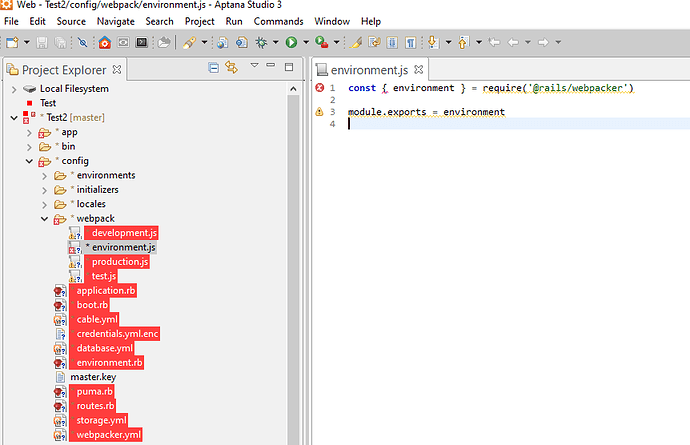
Task: Collapse the Test2 project node
Action: tap(14, 118)
